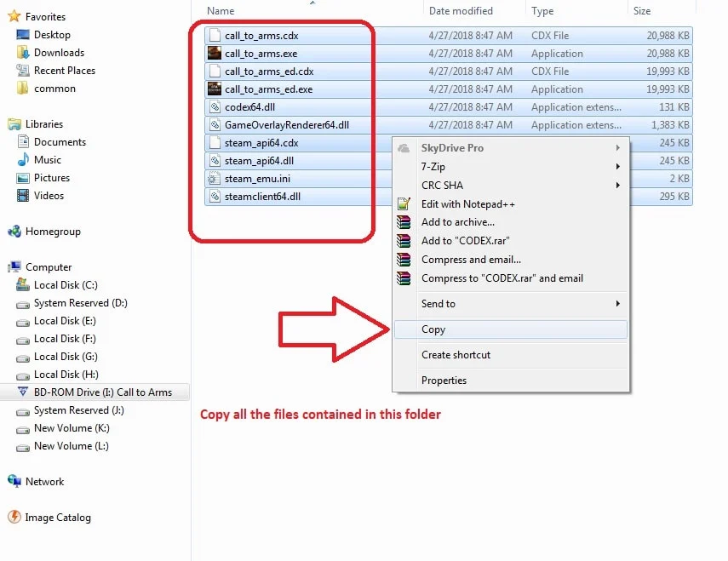Click the BD-ROM Drive (I:) drive icon

[x=24, y=392]
